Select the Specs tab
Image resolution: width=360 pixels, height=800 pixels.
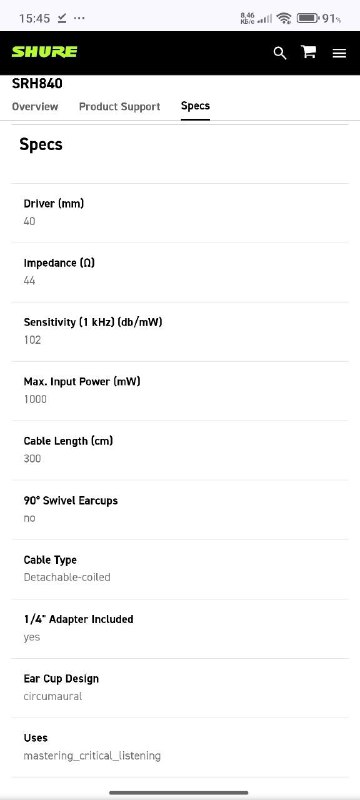tap(195, 106)
